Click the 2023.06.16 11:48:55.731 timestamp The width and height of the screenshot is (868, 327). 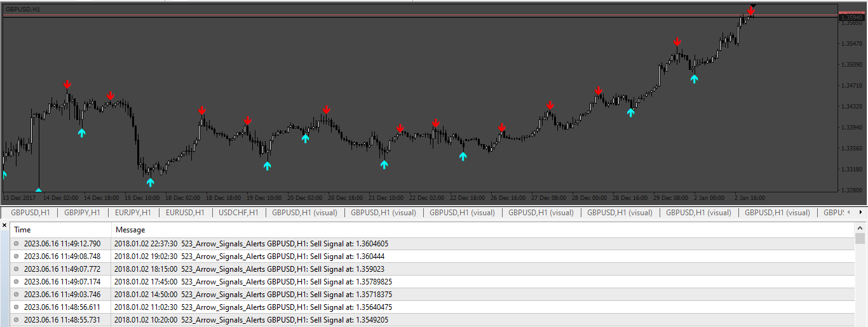point(62,320)
